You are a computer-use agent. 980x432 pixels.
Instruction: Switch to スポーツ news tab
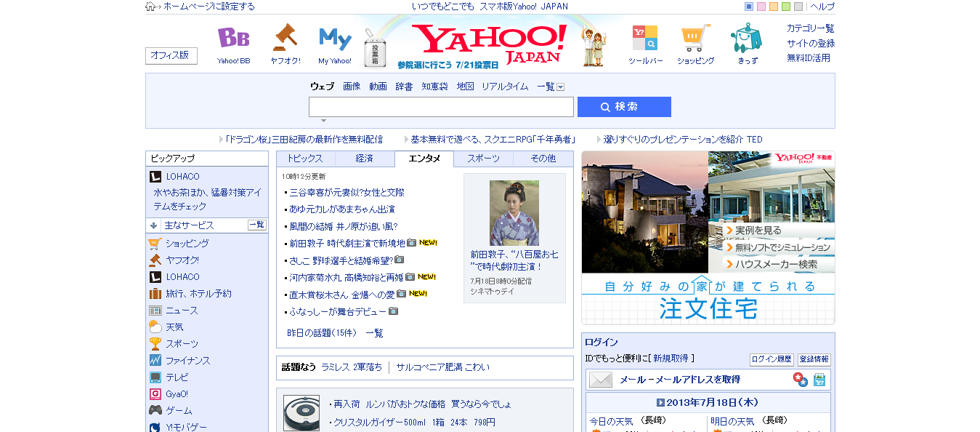pos(483,159)
